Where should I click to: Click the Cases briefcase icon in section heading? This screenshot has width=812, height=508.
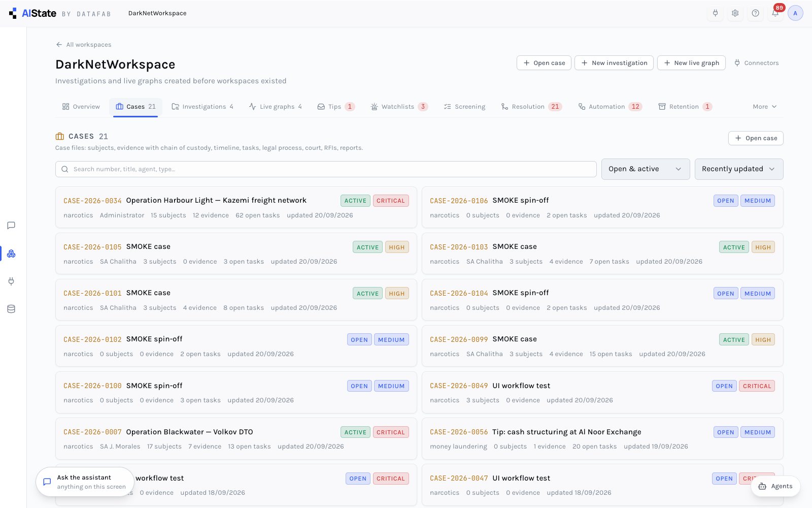click(59, 136)
